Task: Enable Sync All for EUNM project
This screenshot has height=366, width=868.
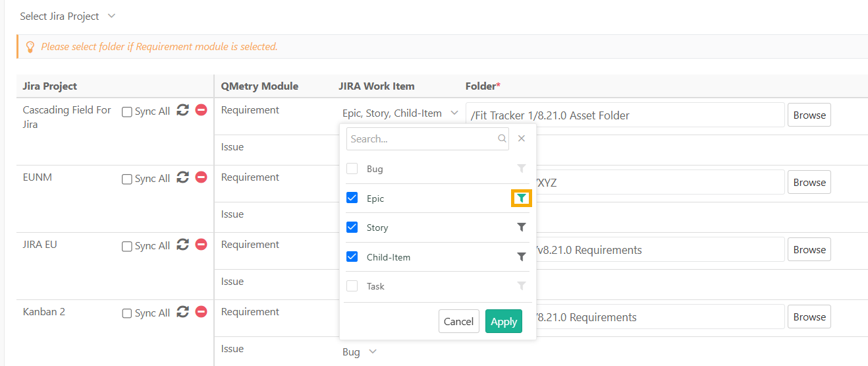Action: coord(127,179)
